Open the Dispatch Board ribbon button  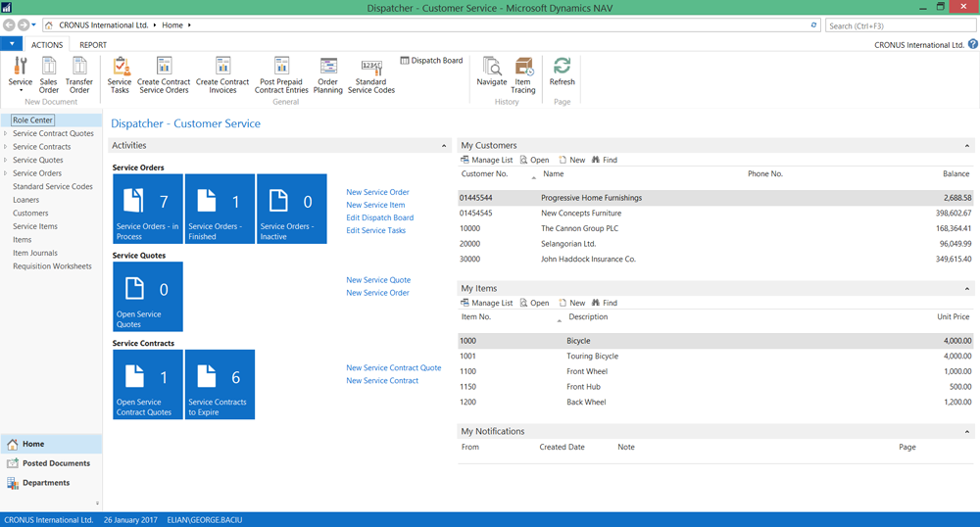pos(432,61)
